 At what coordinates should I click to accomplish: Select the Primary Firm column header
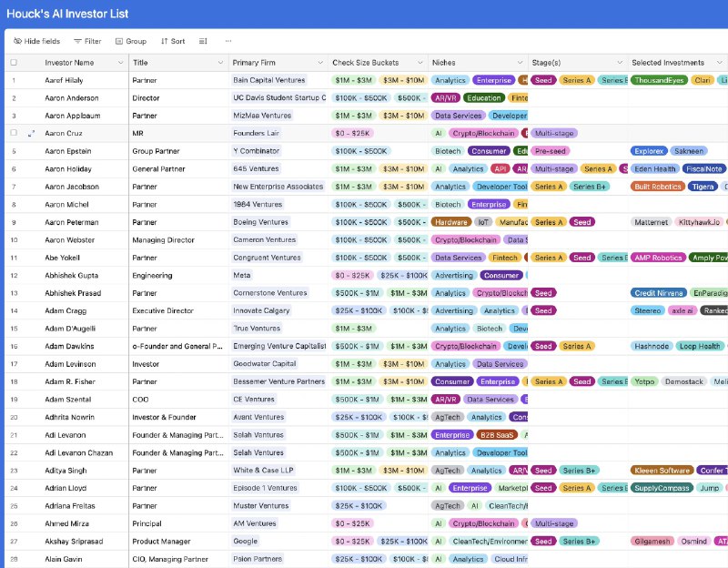click(254, 62)
